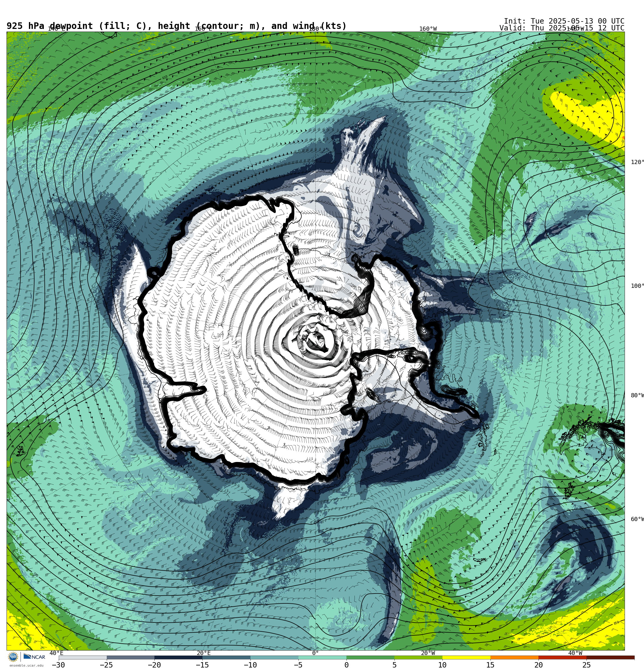
Task: Click the map title '925 hPa dewpoint'
Action: 50,26
